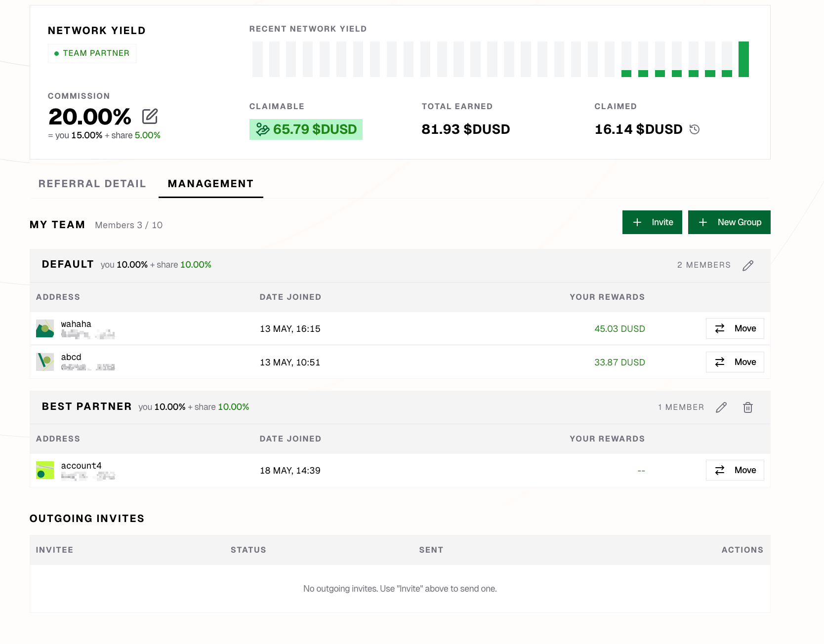Viewport: 824px width, 644px height.
Task: Invite a new team member
Action: click(x=652, y=222)
